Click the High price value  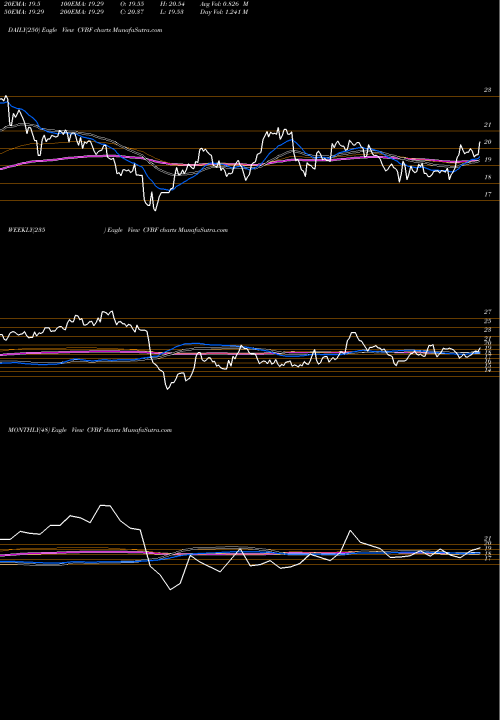[172, 4]
